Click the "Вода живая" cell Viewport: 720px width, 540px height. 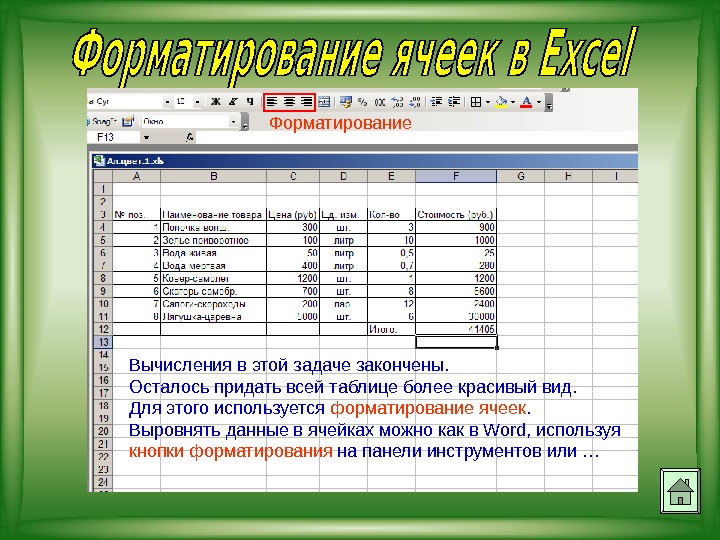pyautogui.click(x=214, y=253)
